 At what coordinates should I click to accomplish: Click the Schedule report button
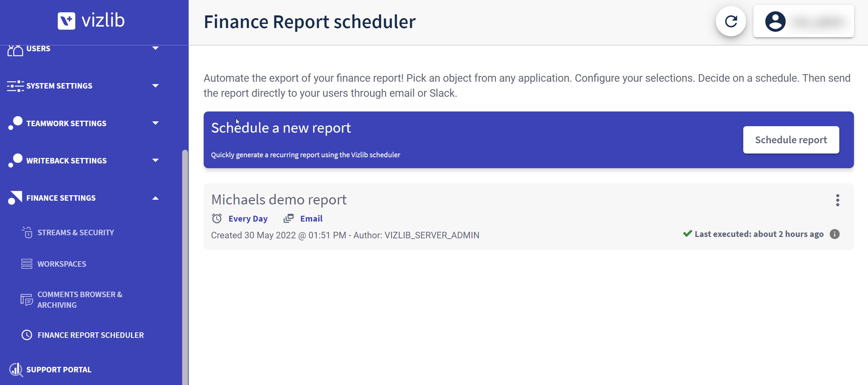791,140
